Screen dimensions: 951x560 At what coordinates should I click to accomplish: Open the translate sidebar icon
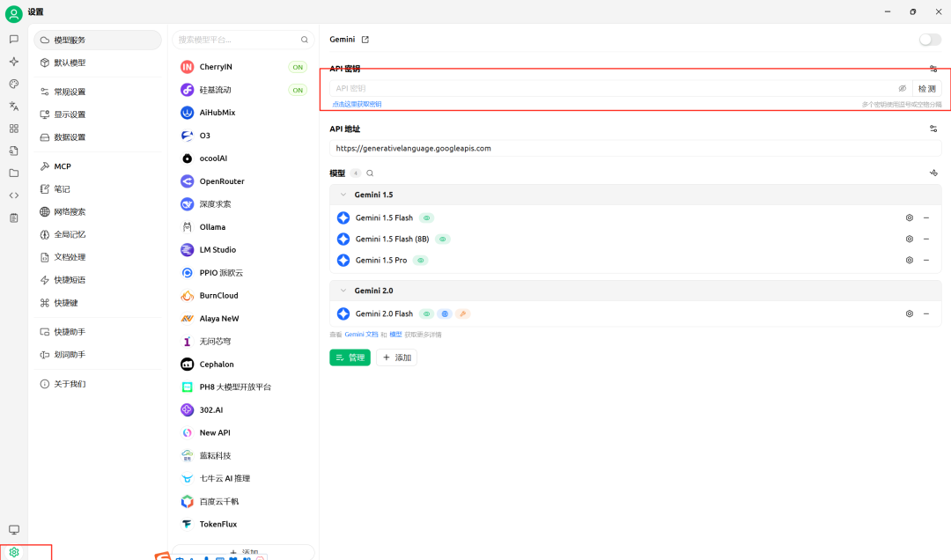pyautogui.click(x=14, y=107)
